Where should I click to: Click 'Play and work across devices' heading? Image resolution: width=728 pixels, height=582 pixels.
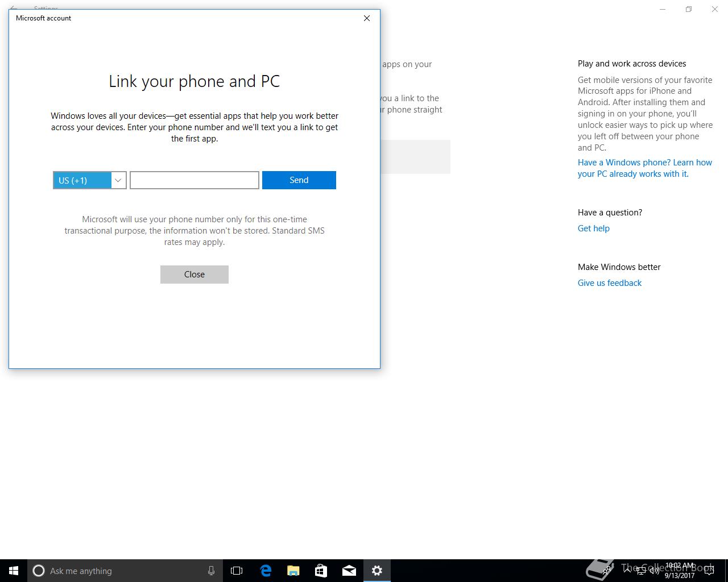632,64
